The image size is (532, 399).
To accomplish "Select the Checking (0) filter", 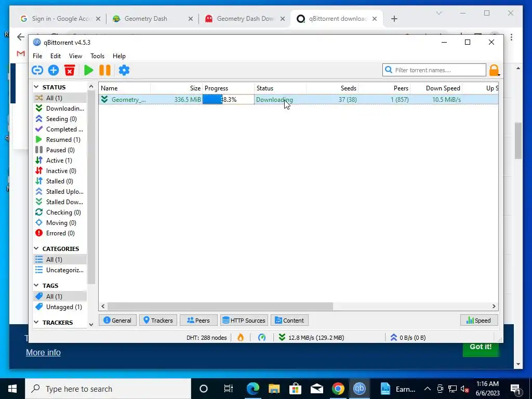I will click(60, 212).
